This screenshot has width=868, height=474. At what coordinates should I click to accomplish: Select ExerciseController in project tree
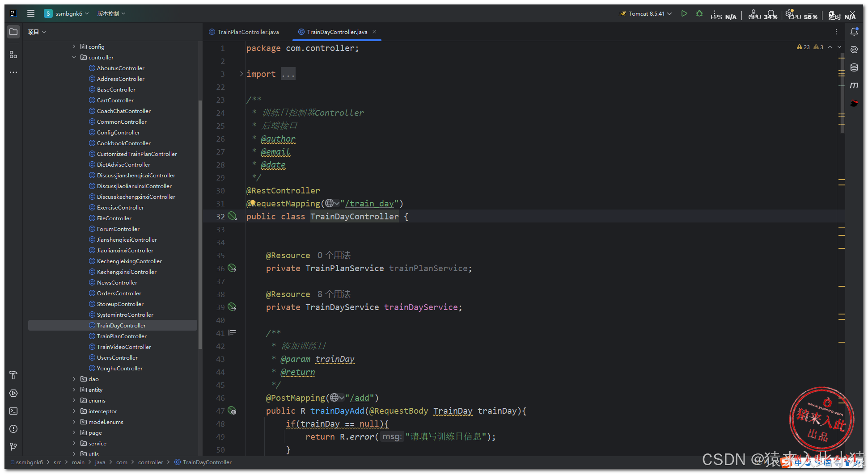[120, 207]
